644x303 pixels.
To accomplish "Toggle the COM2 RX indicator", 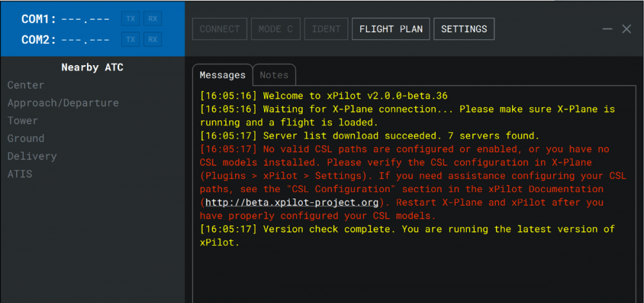I will 153,40.
